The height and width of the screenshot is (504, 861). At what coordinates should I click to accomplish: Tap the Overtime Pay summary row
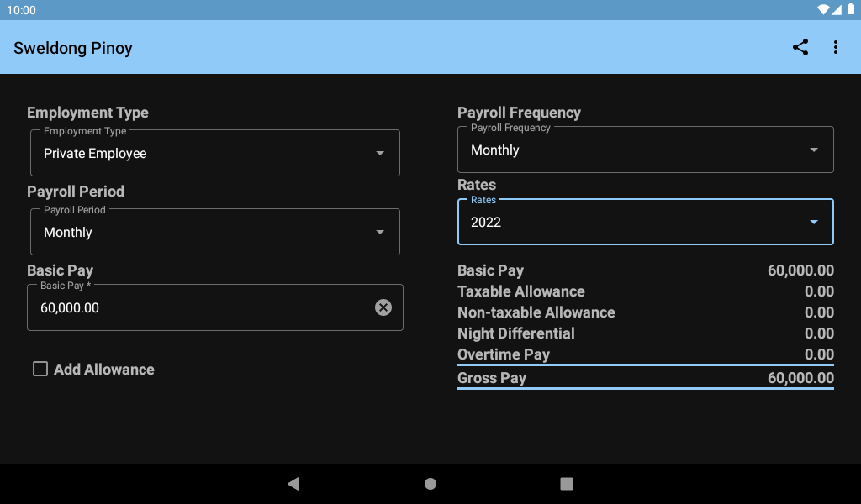645,354
